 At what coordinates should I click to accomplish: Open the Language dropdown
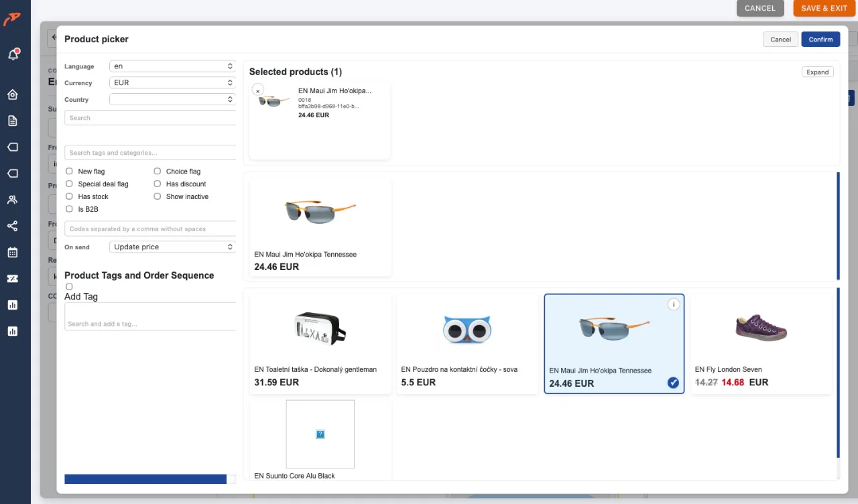pyautogui.click(x=172, y=66)
